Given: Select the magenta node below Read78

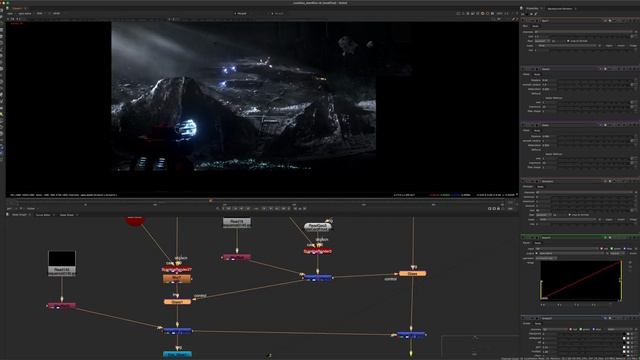Looking at the screenshot, I should [x=236, y=258].
